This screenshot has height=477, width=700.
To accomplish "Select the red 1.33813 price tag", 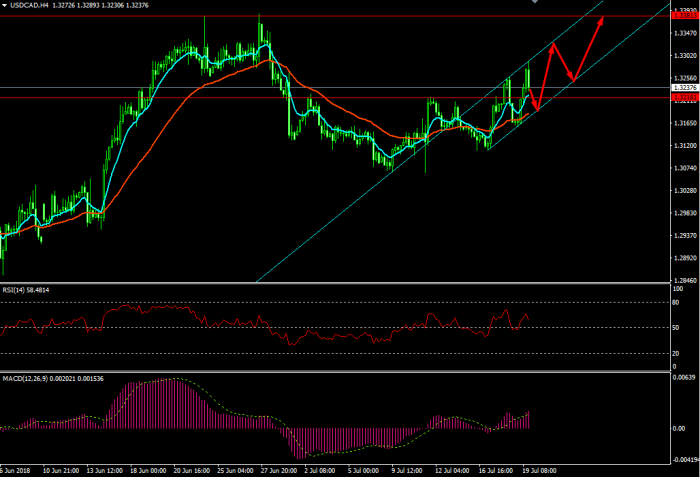I will pyautogui.click(x=685, y=16).
